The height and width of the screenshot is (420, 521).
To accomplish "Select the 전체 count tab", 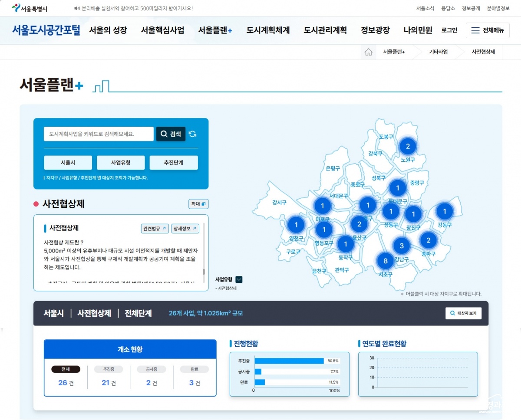I will coord(66,369).
